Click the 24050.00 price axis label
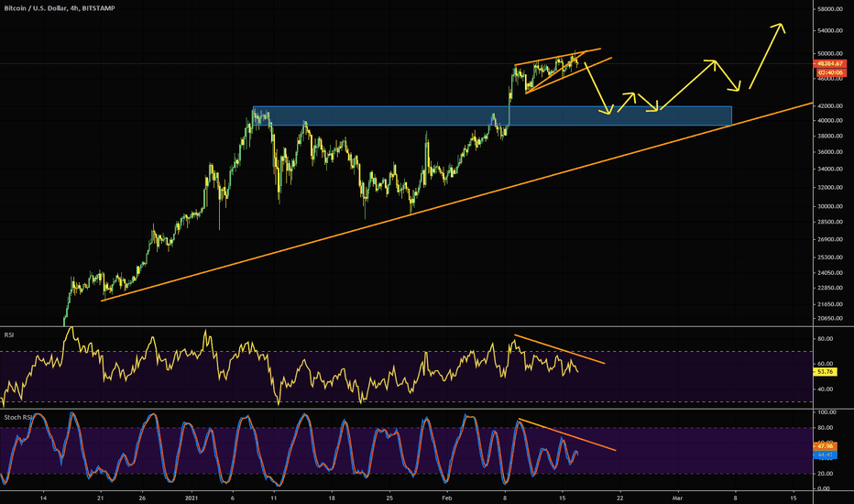Image resolution: width=854 pixels, height=504 pixels. tap(830, 272)
